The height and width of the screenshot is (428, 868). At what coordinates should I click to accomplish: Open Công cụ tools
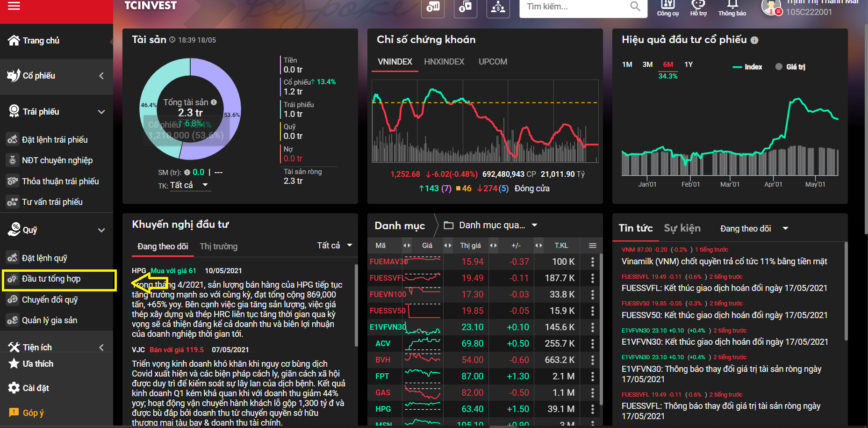(668, 7)
